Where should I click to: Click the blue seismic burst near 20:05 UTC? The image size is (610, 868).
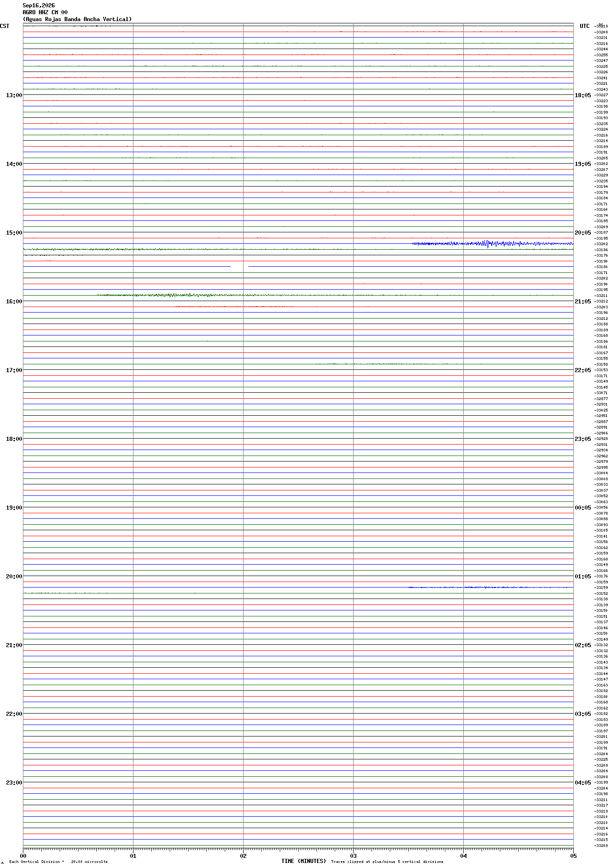[x=493, y=244]
